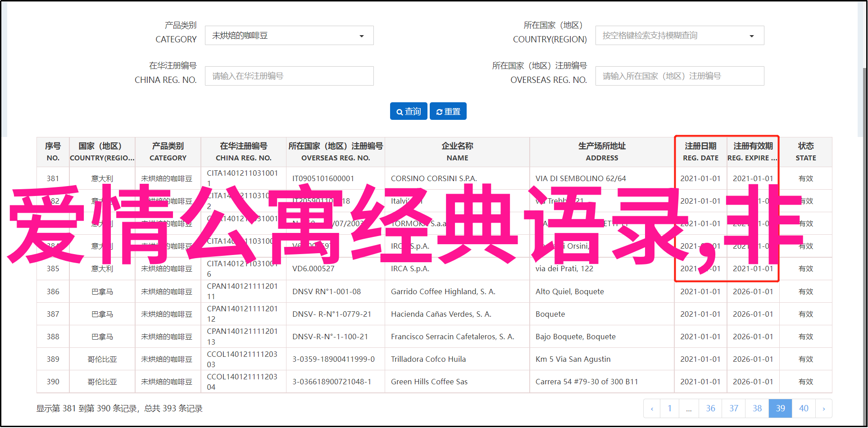Click the 状态 STATE column header
The height and width of the screenshot is (428, 868).
click(806, 152)
